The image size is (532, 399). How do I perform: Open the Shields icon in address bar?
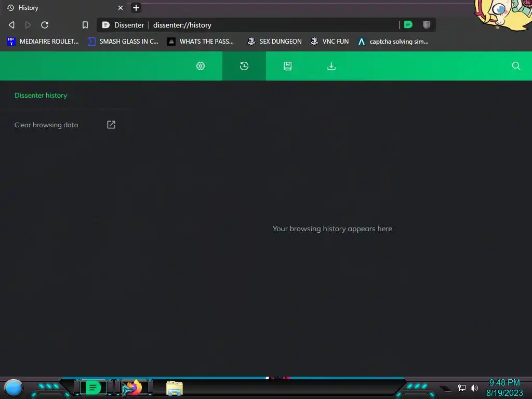point(427,24)
